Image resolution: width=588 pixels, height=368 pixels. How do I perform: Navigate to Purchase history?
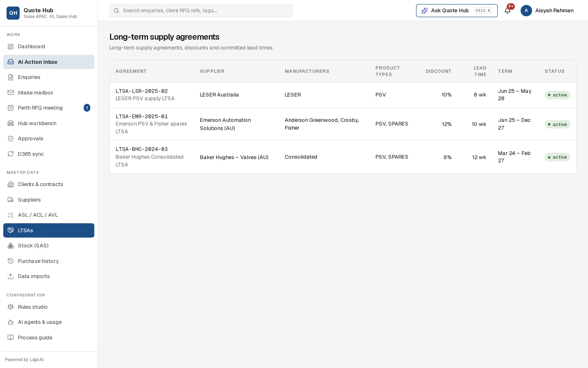tap(49, 261)
